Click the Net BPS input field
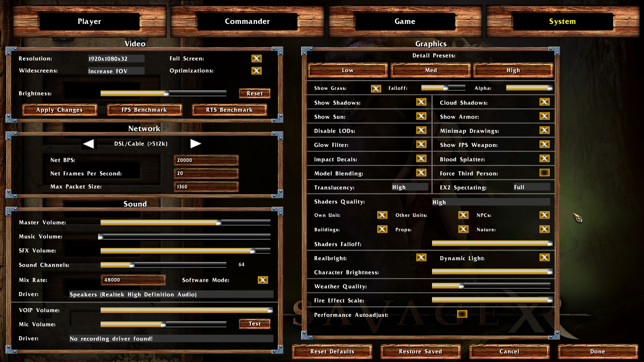 206,160
